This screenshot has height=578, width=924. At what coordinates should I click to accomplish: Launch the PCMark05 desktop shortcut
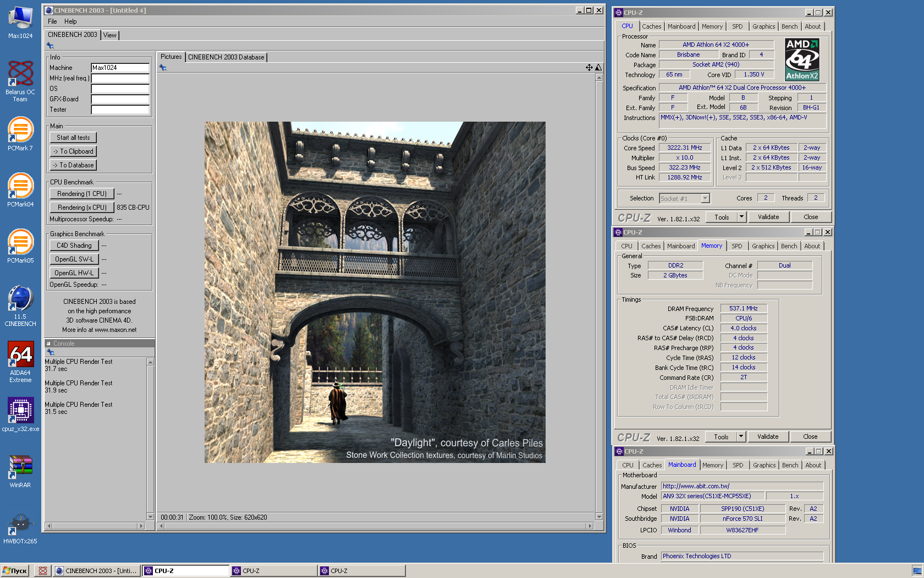tap(20, 246)
